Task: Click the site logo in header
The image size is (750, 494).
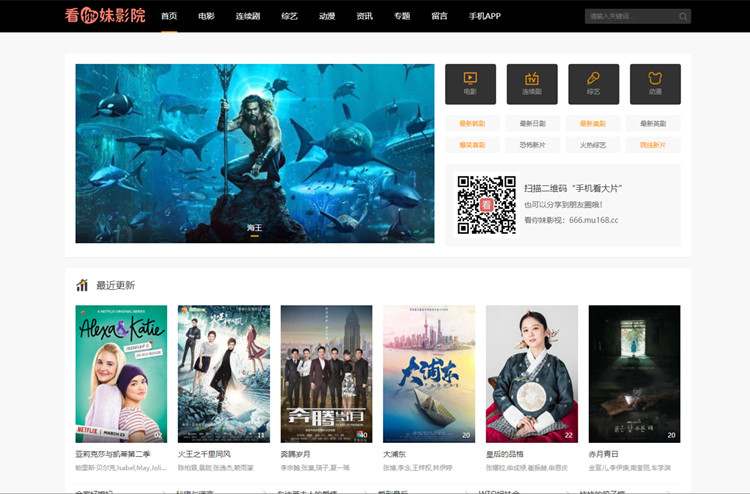Action: tap(105, 16)
